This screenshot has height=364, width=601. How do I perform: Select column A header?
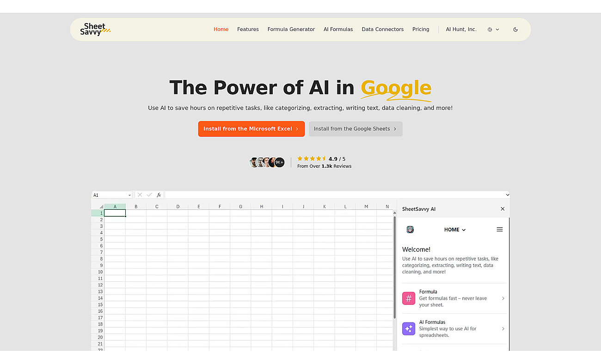click(115, 206)
